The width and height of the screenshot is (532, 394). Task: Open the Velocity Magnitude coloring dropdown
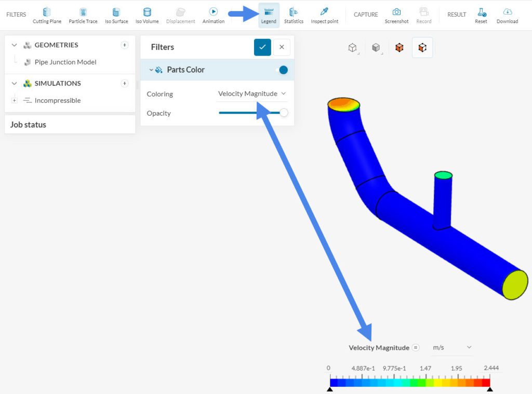tap(252, 93)
